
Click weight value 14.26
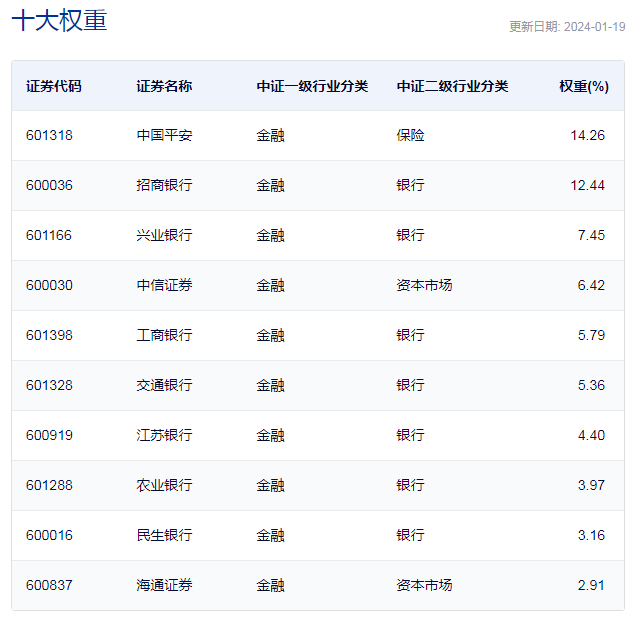pyautogui.click(x=588, y=135)
